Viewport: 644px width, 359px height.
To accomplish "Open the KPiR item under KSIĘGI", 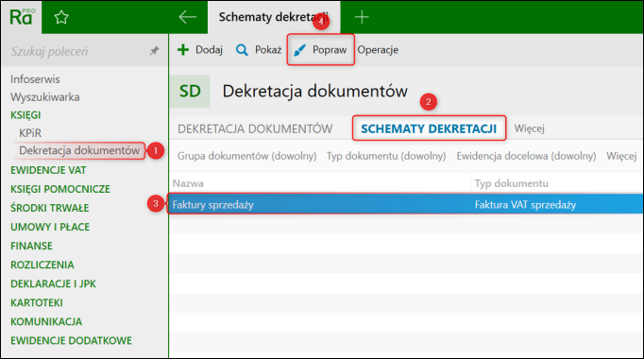I will pyautogui.click(x=30, y=133).
